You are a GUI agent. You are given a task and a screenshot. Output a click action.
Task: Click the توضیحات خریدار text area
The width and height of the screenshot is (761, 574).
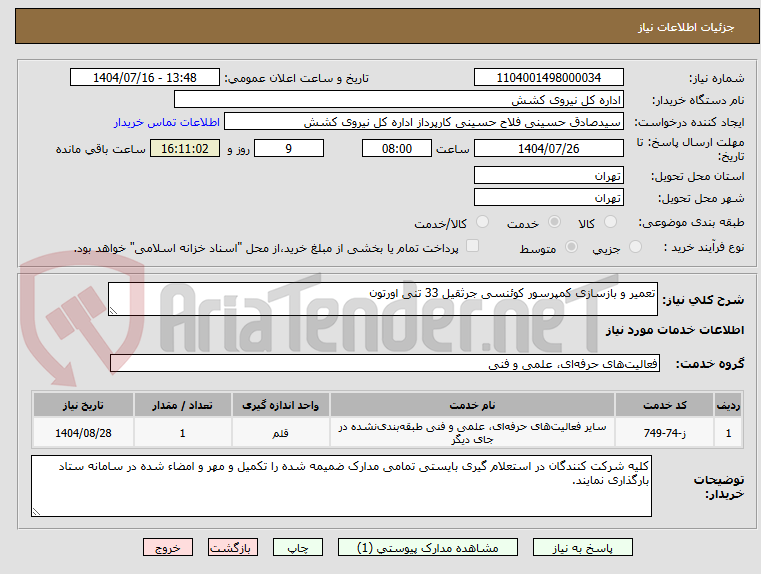341,486
